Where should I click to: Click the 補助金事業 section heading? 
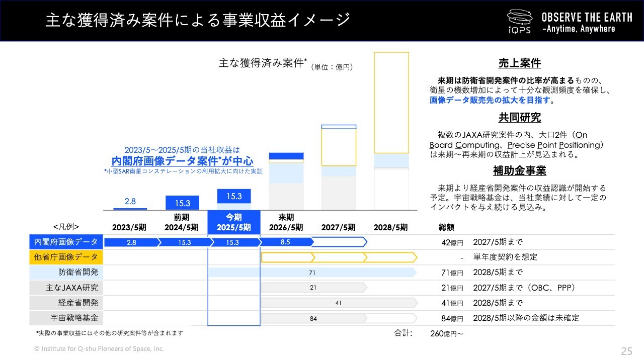pyautogui.click(x=519, y=171)
